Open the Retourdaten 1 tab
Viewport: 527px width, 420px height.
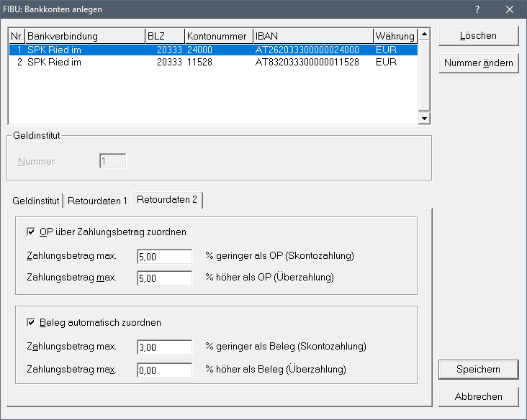tap(96, 201)
